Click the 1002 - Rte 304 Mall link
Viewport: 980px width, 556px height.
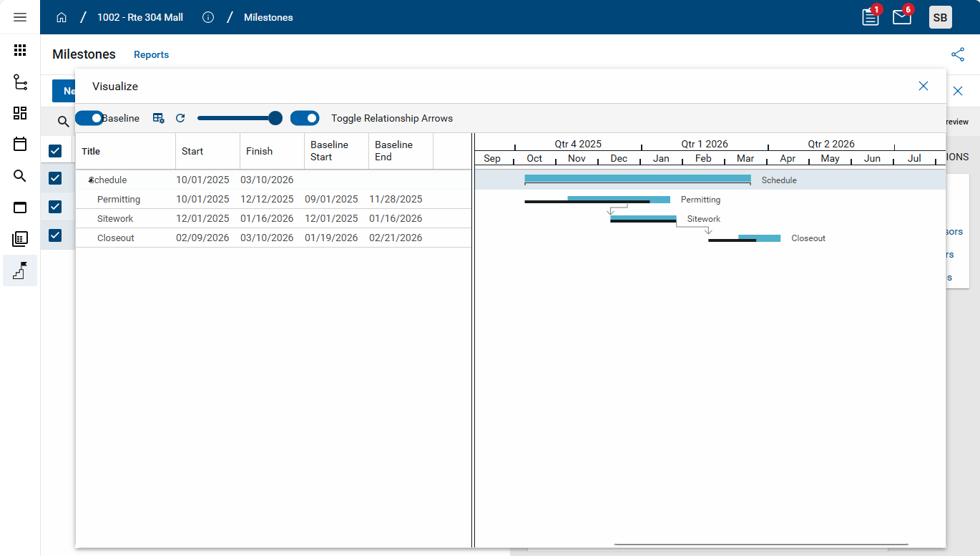[140, 17]
